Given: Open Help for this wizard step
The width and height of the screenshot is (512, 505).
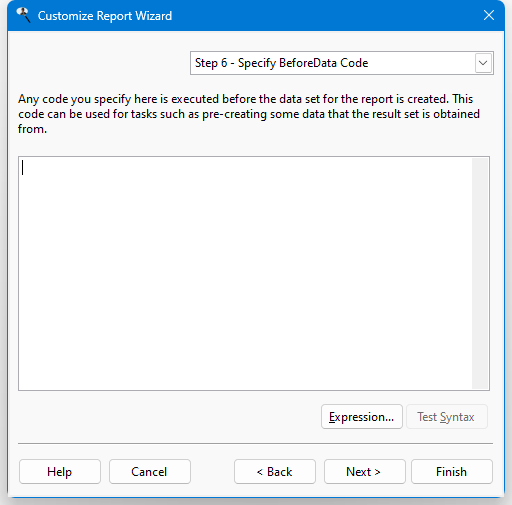Looking at the screenshot, I should [x=60, y=472].
